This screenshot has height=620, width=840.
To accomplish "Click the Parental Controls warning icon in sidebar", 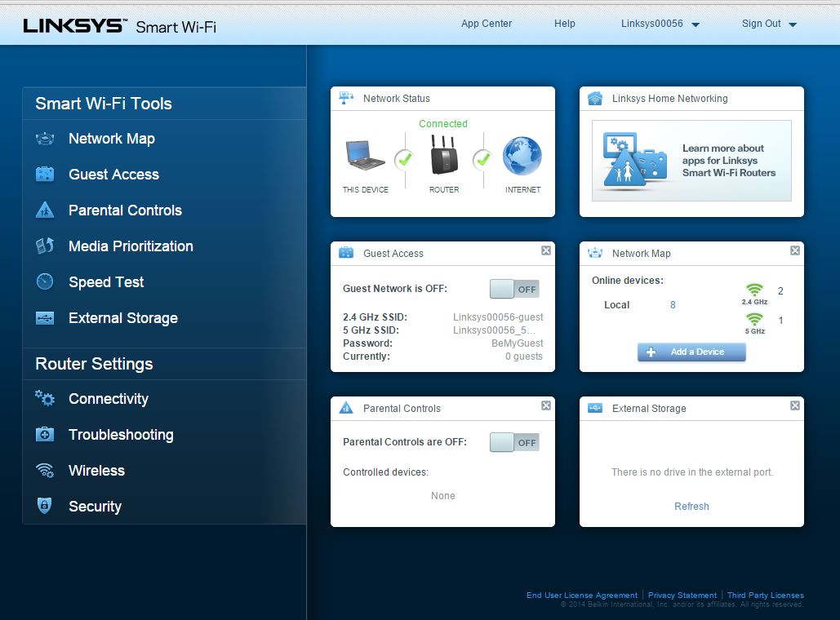I will pyautogui.click(x=45, y=210).
